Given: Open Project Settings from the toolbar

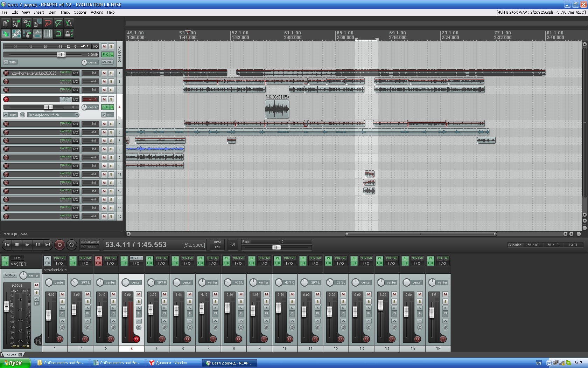Looking at the screenshot, I should tap(37, 23).
